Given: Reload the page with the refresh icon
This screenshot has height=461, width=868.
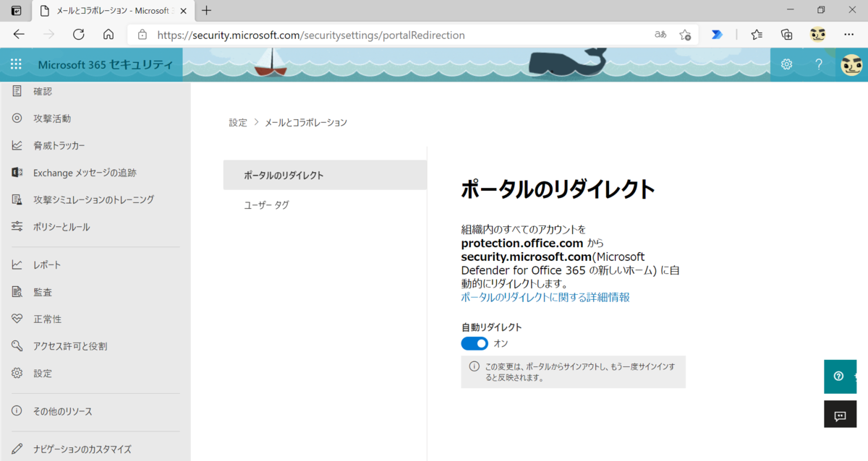Looking at the screenshot, I should click(79, 34).
